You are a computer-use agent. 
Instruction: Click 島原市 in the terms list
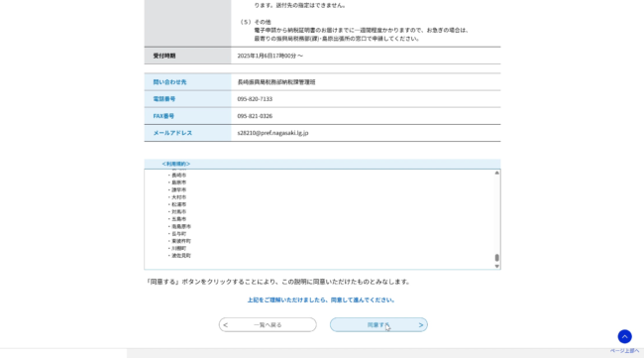tap(178, 182)
